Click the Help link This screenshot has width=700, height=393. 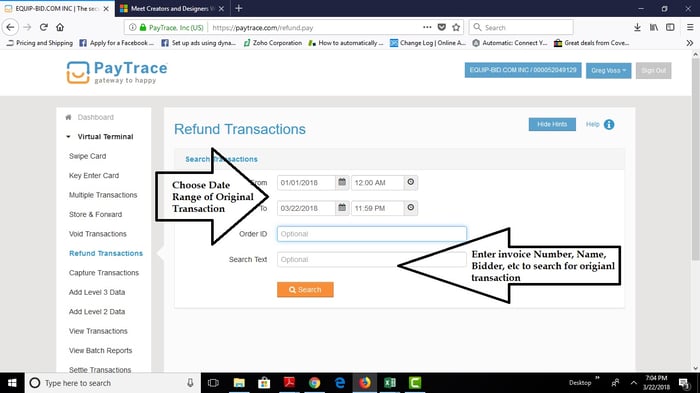point(592,124)
